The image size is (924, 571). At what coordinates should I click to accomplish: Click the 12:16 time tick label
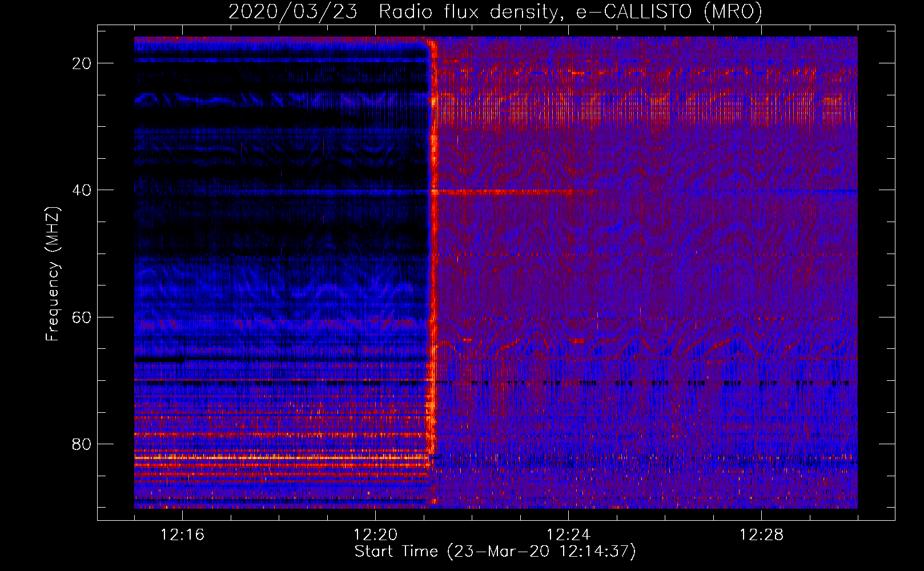click(182, 535)
